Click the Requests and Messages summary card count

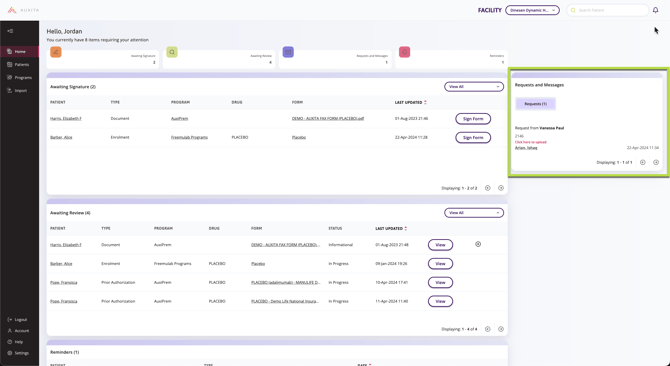387,62
